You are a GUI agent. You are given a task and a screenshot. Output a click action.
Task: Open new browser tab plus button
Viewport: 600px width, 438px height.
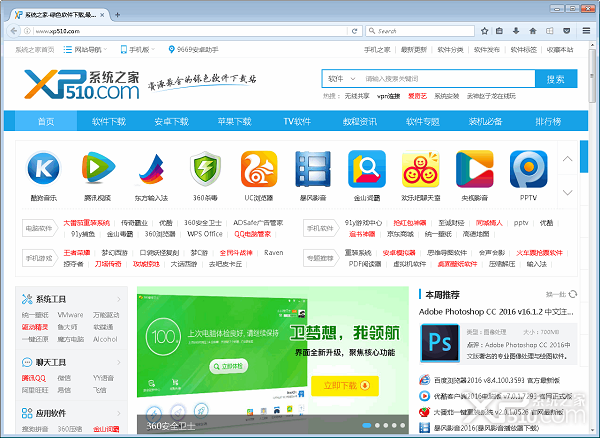coord(117,15)
